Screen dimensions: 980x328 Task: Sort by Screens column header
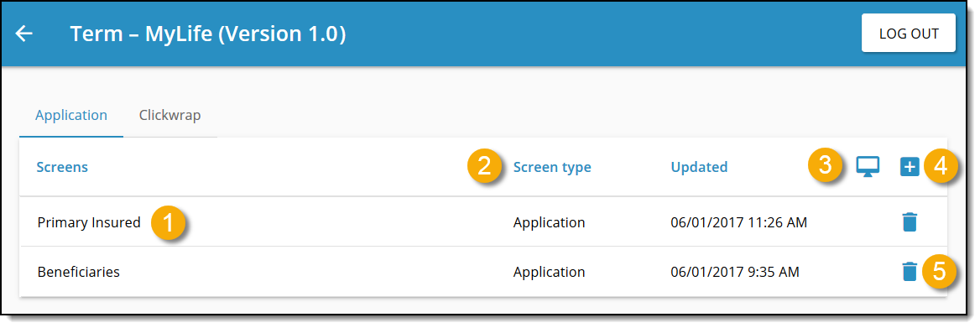[x=62, y=167]
